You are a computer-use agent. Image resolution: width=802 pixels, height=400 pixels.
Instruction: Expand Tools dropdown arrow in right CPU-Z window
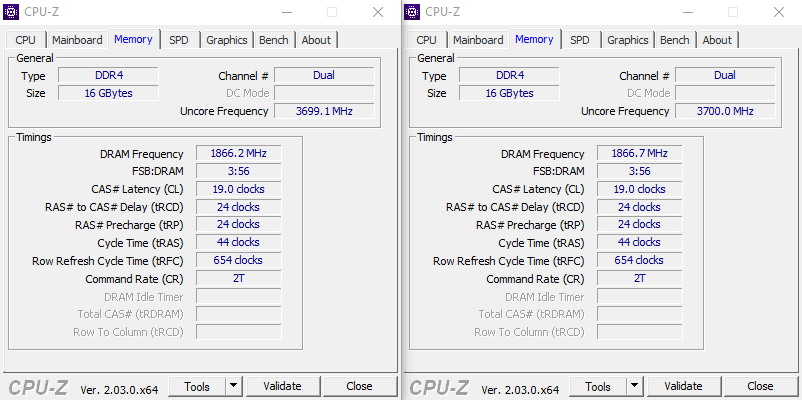click(x=635, y=387)
